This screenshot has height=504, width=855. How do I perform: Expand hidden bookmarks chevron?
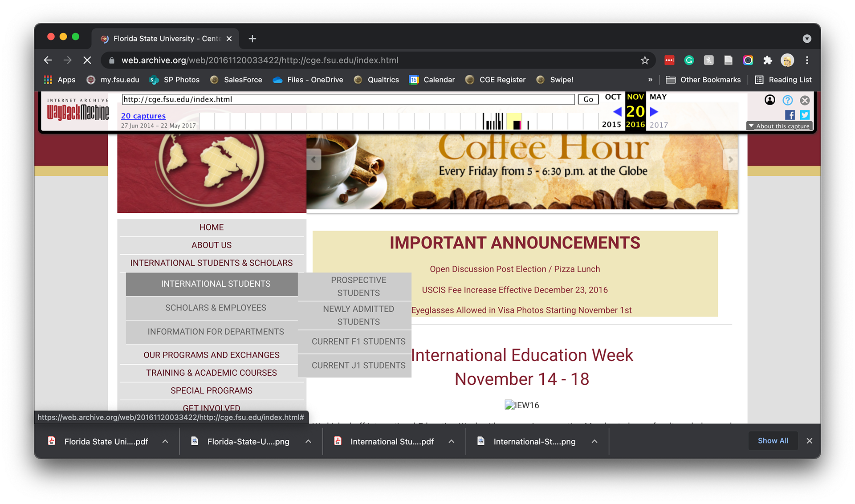click(x=650, y=80)
